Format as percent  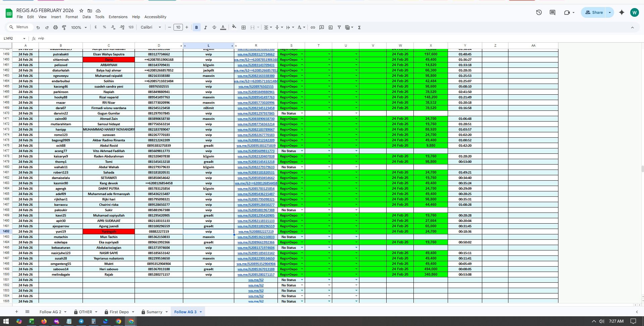point(104,27)
